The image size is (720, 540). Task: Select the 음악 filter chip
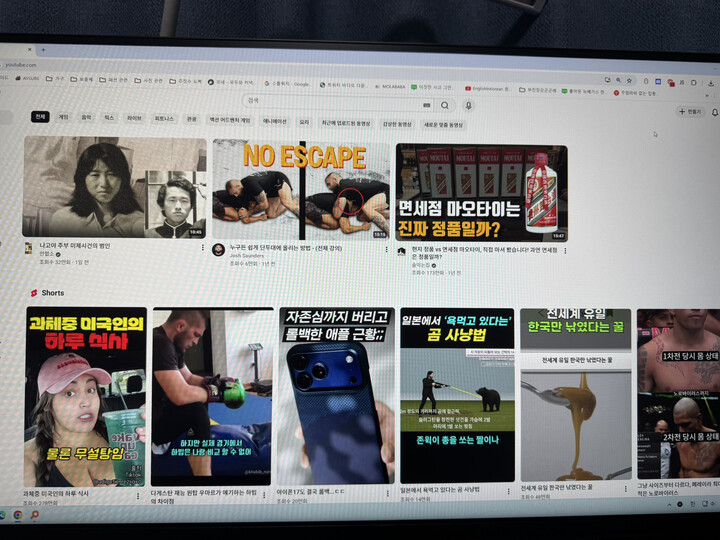point(86,117)
